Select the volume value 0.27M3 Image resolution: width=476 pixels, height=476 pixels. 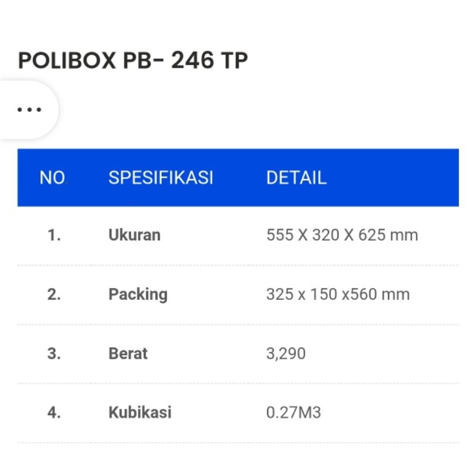pos(294,412)
